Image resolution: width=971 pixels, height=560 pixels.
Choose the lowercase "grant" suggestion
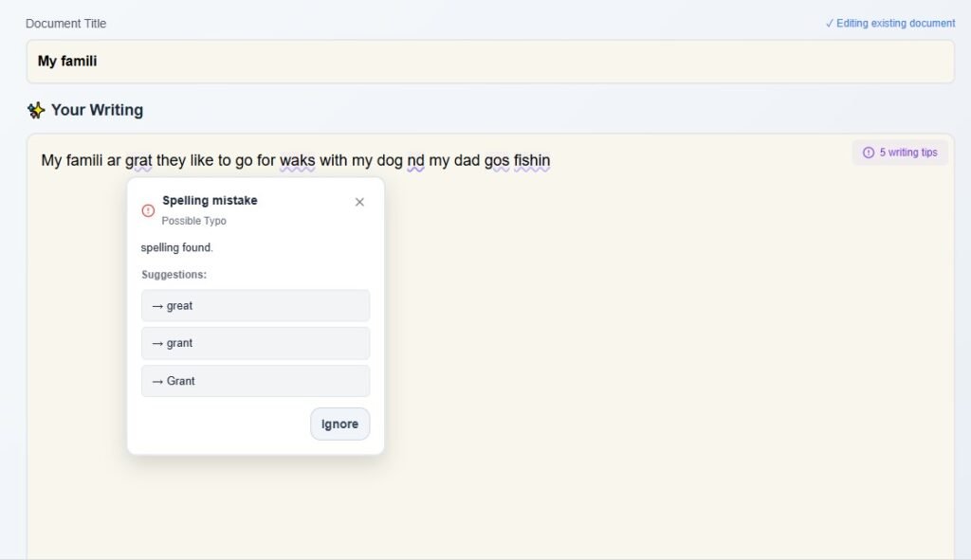point(255,343)
